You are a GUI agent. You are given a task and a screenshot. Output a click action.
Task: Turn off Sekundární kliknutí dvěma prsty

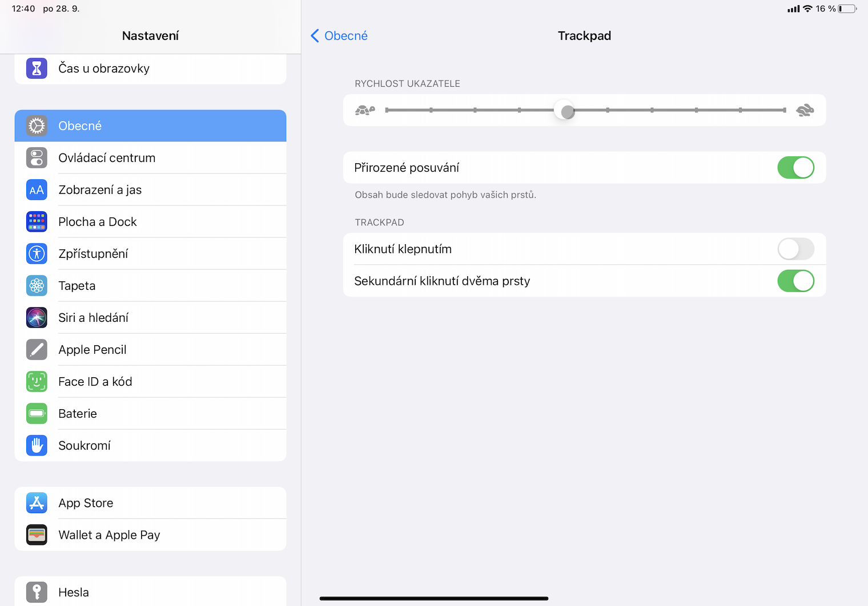click(x=795, y=281)
